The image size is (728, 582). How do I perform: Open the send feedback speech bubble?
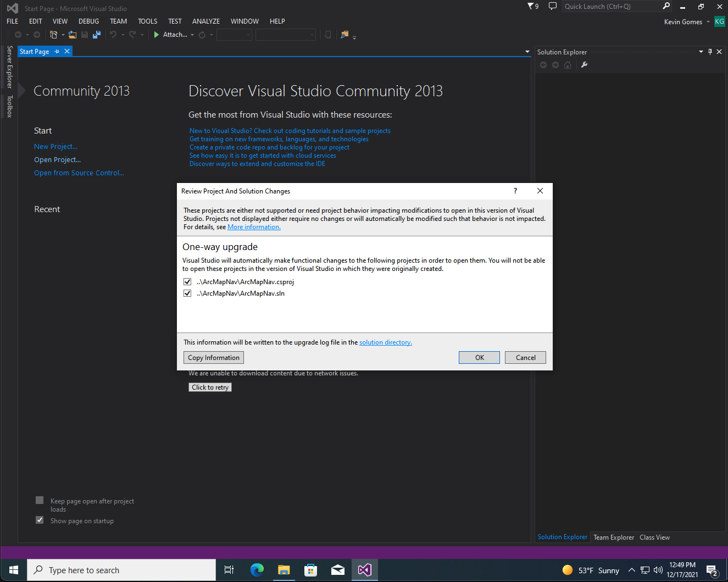click(553, 6)
